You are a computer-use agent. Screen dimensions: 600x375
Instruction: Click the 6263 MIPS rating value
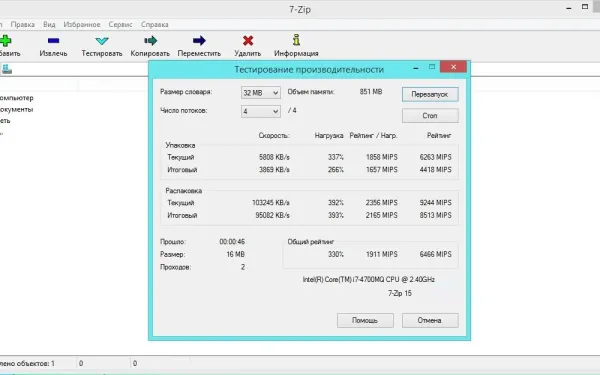pyautogui.click(x=435, y=157)
